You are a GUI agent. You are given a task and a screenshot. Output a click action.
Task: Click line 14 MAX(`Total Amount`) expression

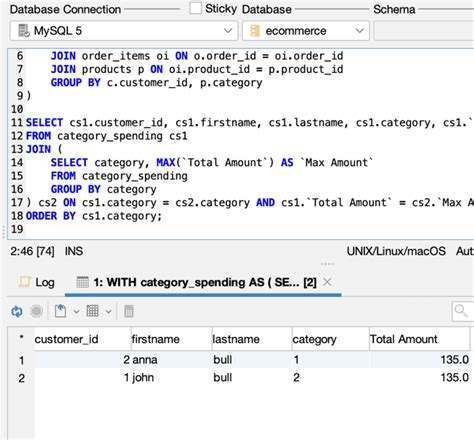215,163
